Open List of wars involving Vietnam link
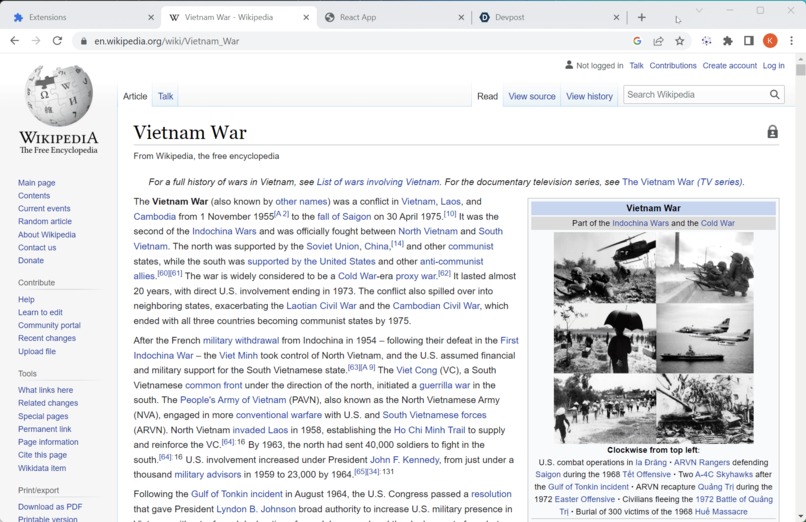 378,181
